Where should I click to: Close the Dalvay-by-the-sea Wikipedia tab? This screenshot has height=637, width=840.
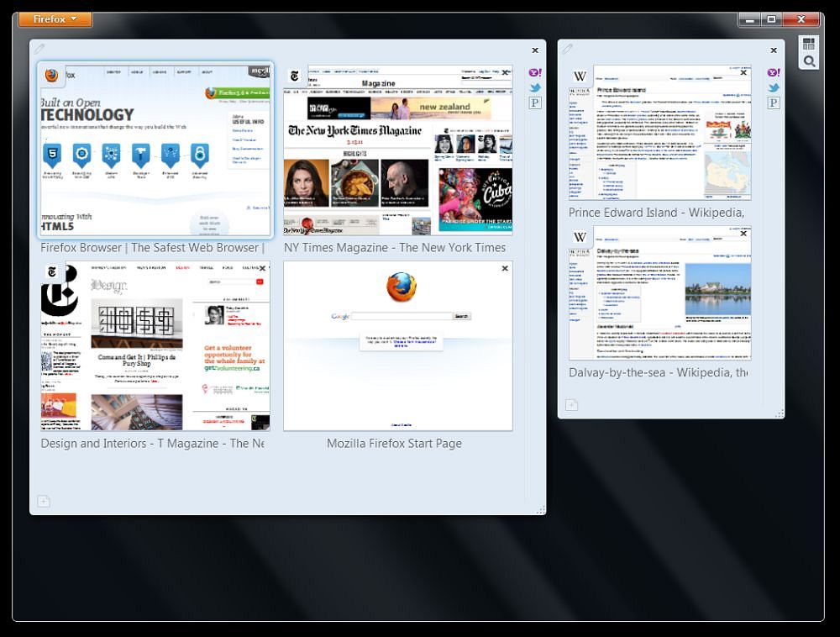coord(743,234)
